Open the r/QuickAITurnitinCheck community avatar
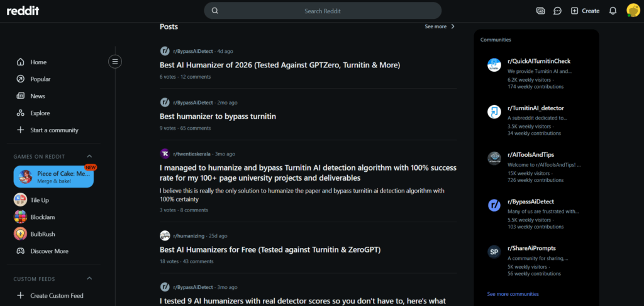This screenshot has height=306, width=644. 494,65
